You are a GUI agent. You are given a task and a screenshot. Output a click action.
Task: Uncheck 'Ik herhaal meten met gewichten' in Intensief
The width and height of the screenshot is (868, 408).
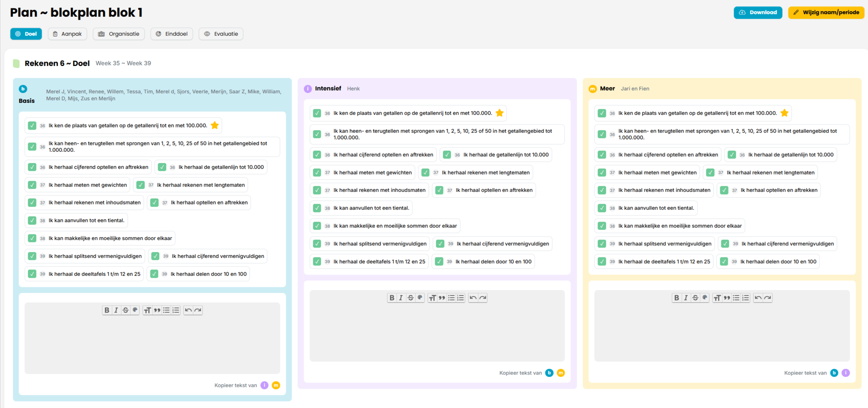(317, 173)
